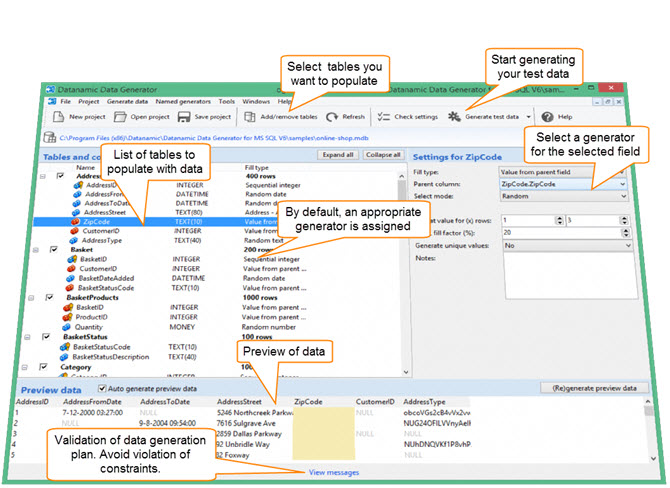Open the File menu
This screenshot has height=488, width=670.
[x=66, y=101]
